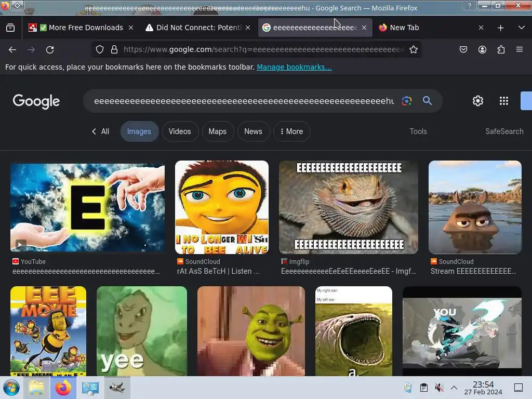
Task: Open YouTube source link under E image
Action: [x=29, y=262]
